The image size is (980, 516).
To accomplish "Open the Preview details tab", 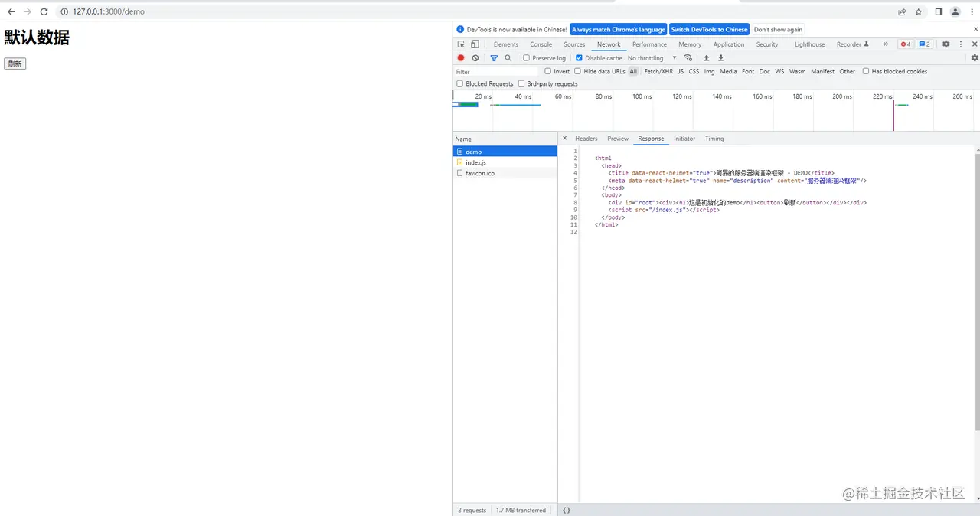I will (x=618, y=139).
